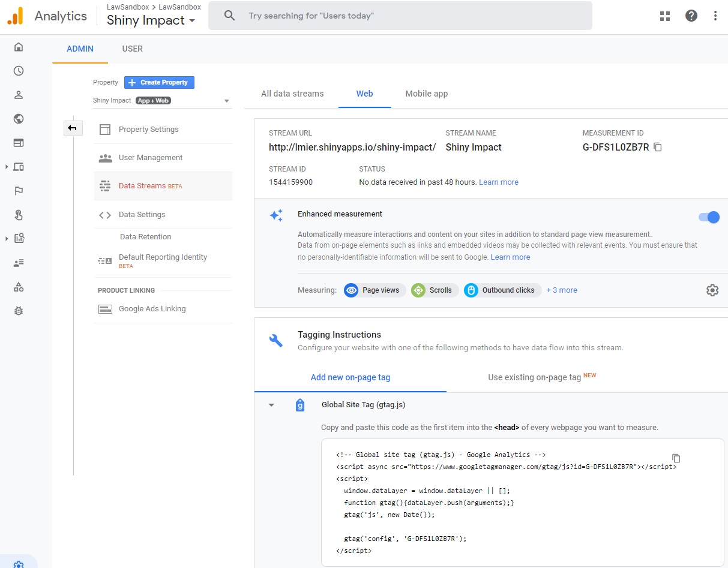Image resolution: width=728 pixels, height=568 pixels.
Task: Click the stream URL text
Action: (352, 148)
